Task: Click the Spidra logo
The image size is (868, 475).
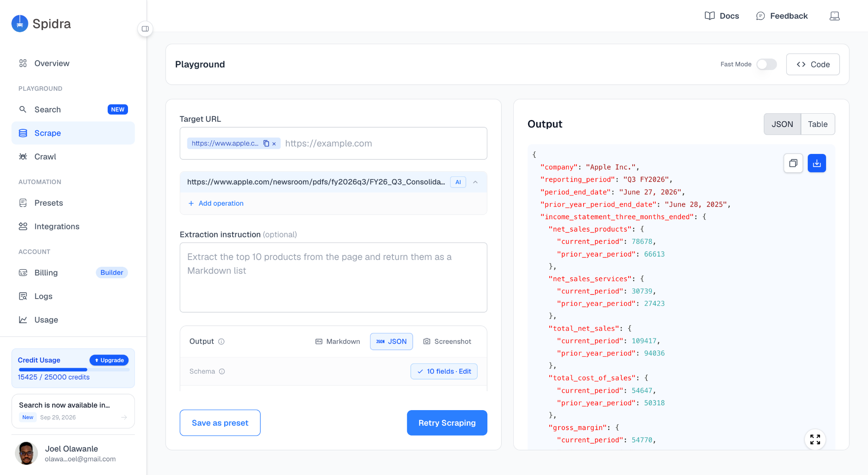Action: [x=41, y=24]
